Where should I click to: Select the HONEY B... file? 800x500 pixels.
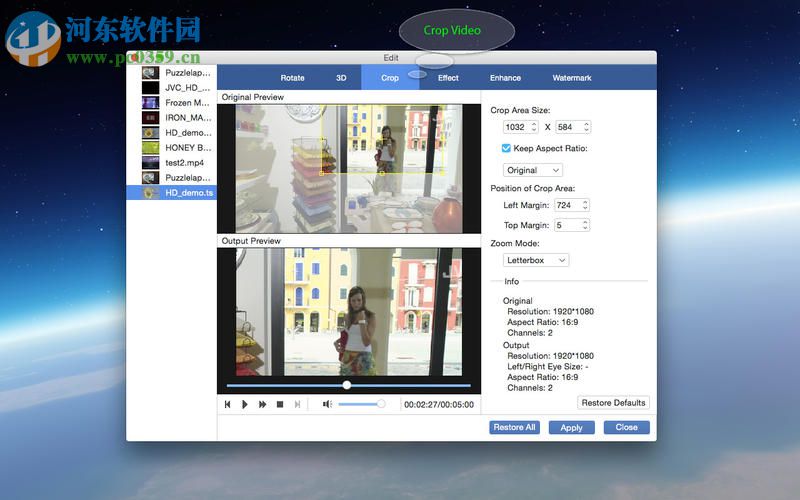pyautogui.click(x=171, y=147)
